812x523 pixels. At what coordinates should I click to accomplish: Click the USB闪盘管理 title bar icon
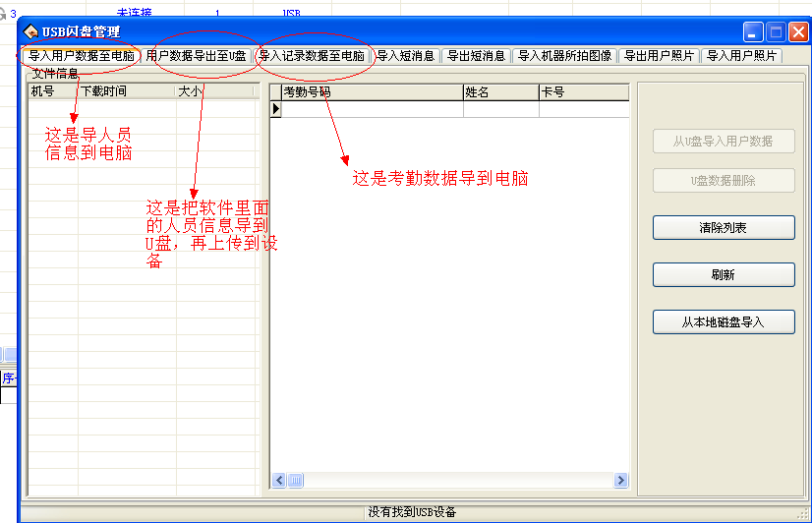point(30,32)
